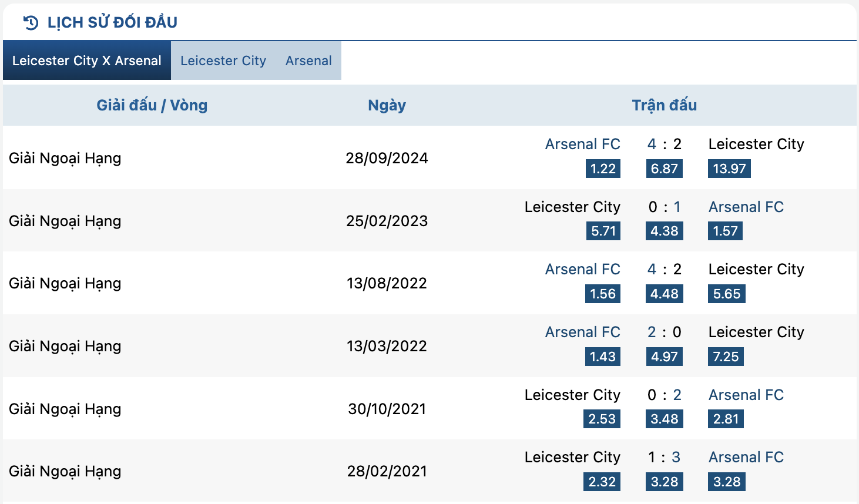Open Arsenal FC link in the 13/08/2022 match
Screen dimensions: 859x504
(582, 269)
